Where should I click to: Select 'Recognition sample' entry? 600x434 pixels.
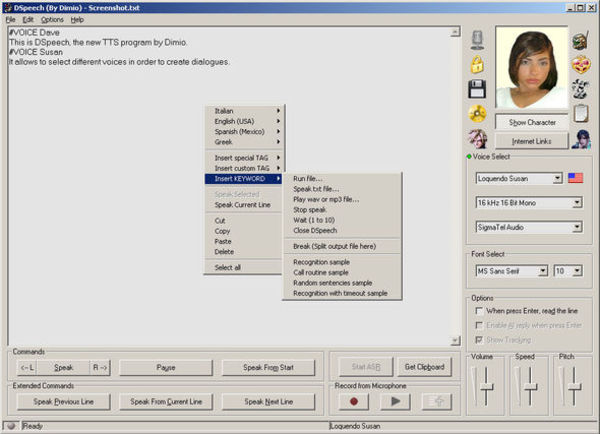(342, 262)
